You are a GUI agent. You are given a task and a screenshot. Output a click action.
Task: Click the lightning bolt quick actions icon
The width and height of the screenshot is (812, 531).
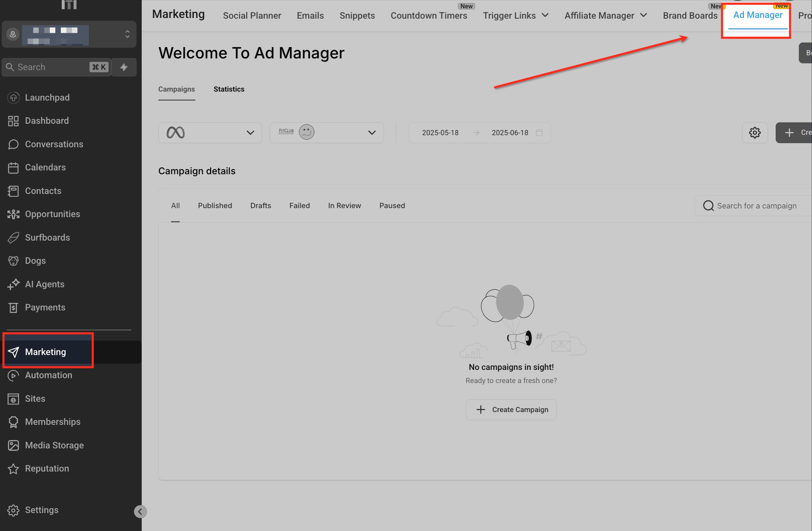124,67
